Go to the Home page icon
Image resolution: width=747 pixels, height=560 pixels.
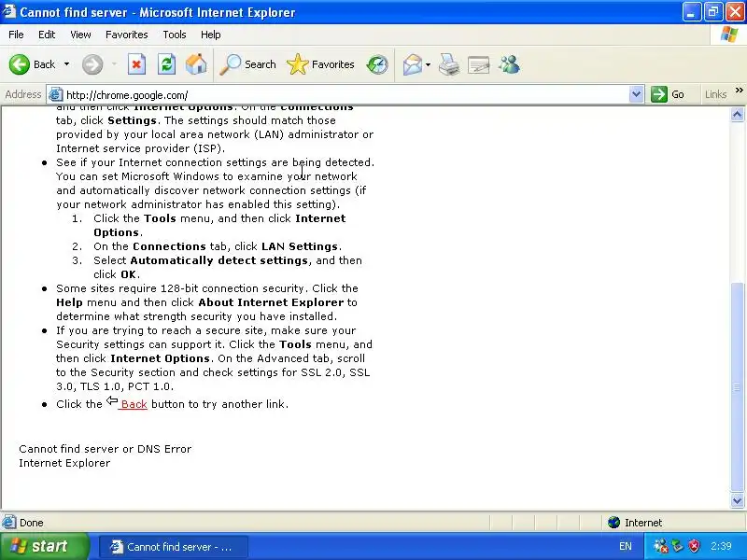[x=196, y=64]
